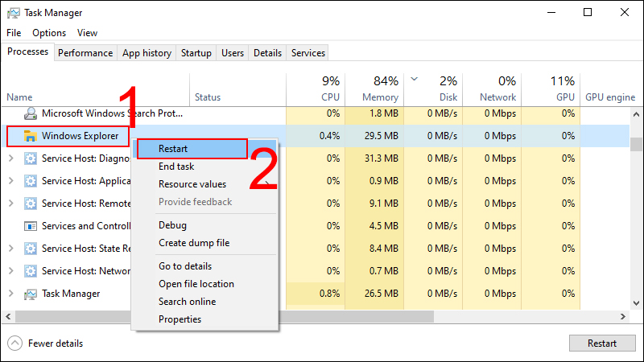Viewport: 644px width, 362px height.
Task: Open the Options menu
Action: click(49, 33)
